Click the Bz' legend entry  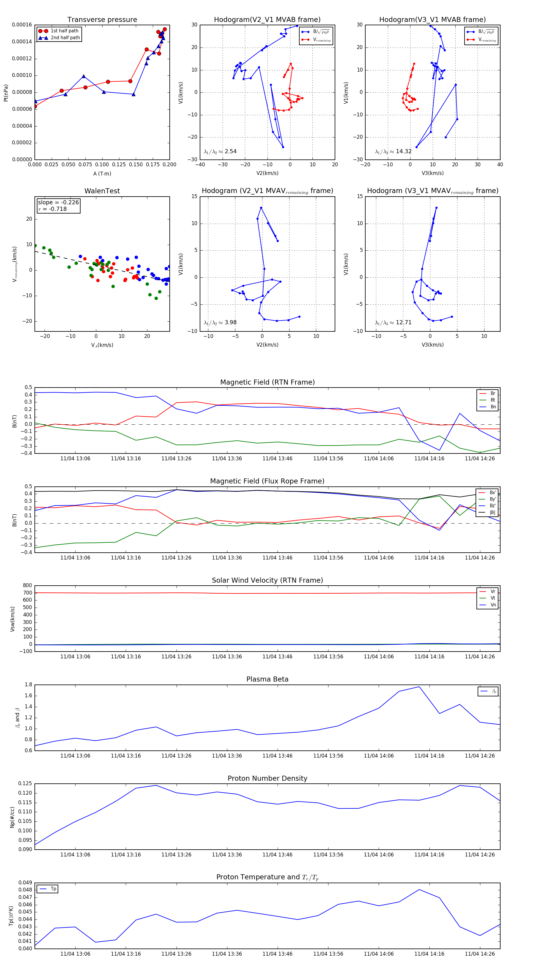point(487,506)
